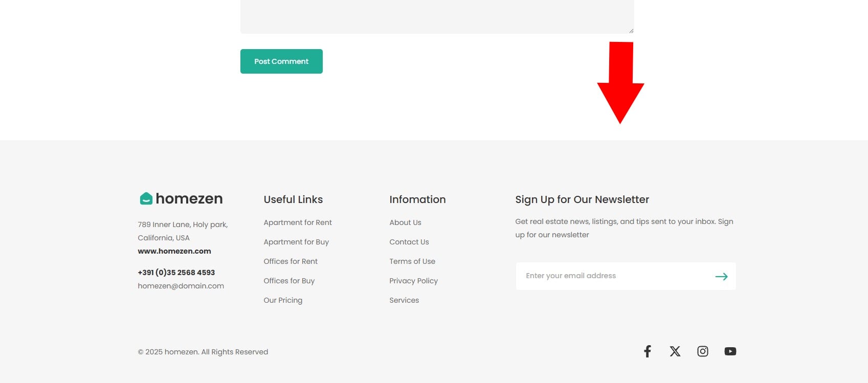Grab the comment box resize handle
The image size is (868, 383).
click(631, 31)
